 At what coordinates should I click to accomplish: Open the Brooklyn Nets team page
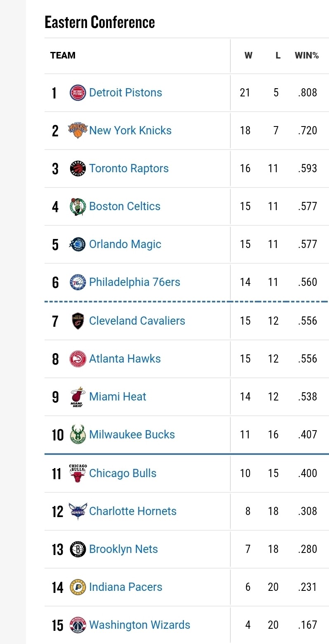click(123, 549)
